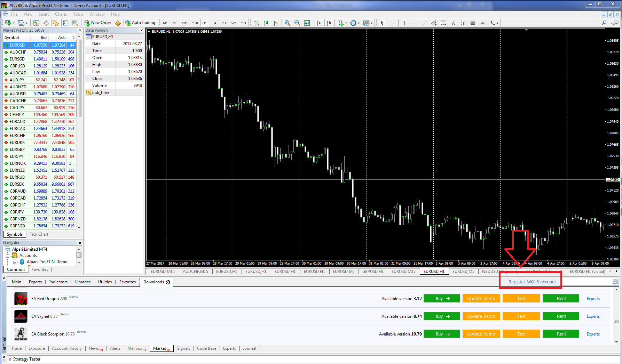Toggle the Terminal panel icon
This screenshot has height=364, width=622.
65,23
